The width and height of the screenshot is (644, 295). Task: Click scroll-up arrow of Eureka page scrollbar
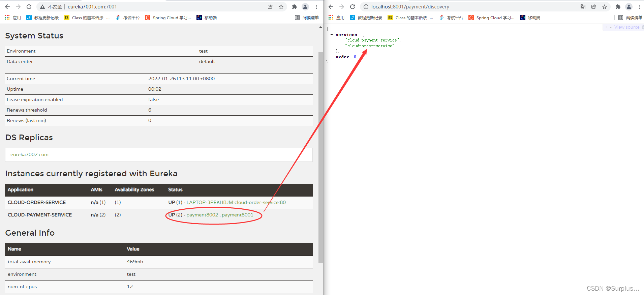[320, 27]
